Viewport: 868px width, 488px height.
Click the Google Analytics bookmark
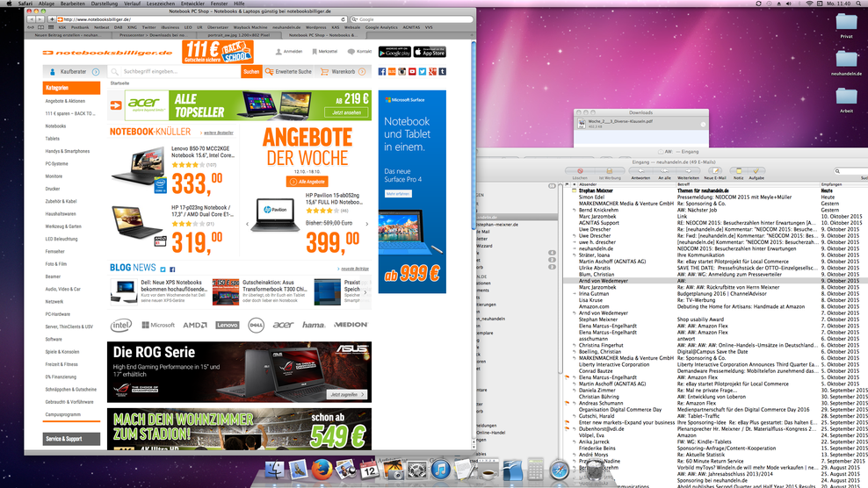point(381,27)
